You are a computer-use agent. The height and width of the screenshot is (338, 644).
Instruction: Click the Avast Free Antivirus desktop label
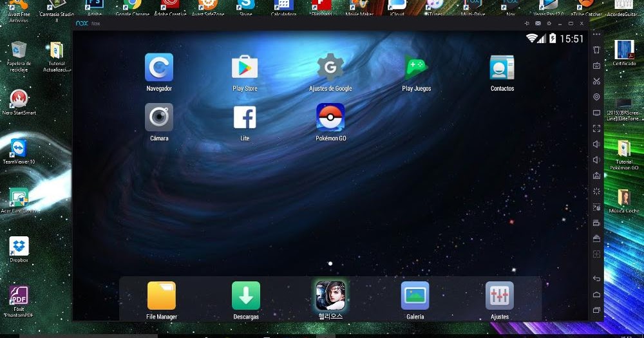point(19,17)
